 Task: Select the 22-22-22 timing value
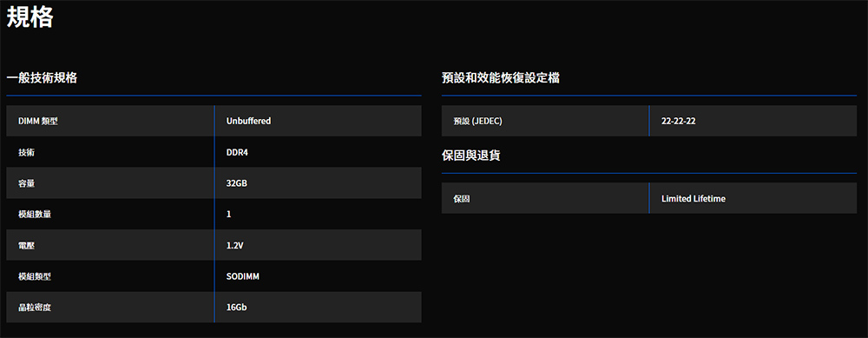tap(678, 121)
